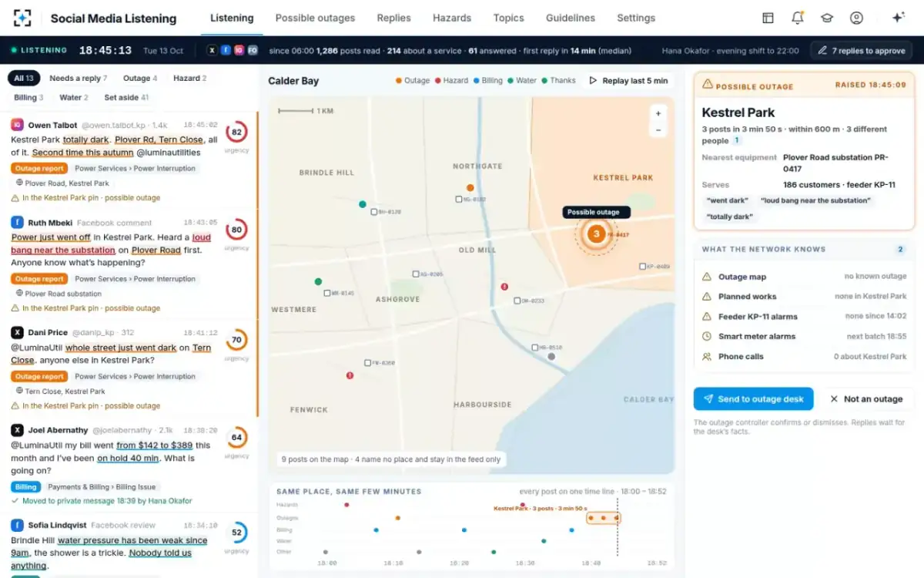Mark Kestrel Park as Not an outage

point(866,399)
